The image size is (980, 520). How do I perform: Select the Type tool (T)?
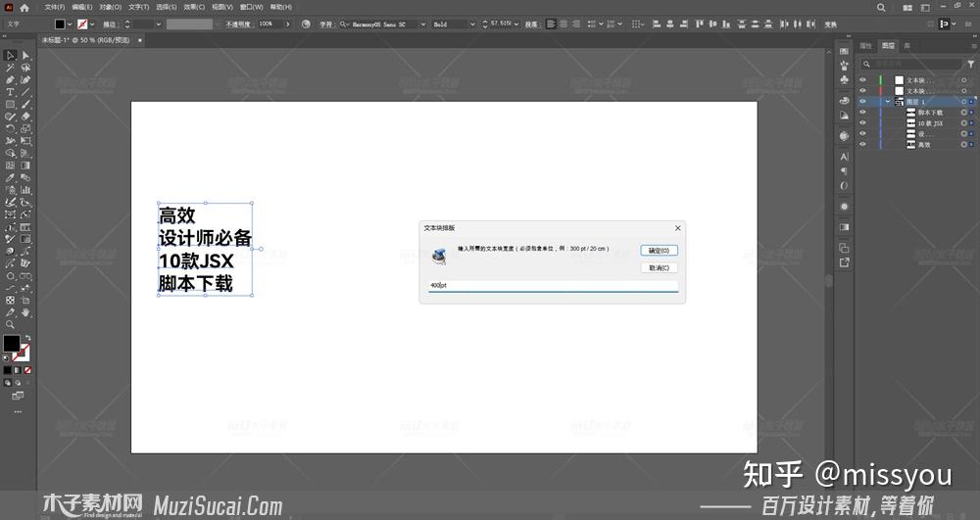[x=11, y=92]
